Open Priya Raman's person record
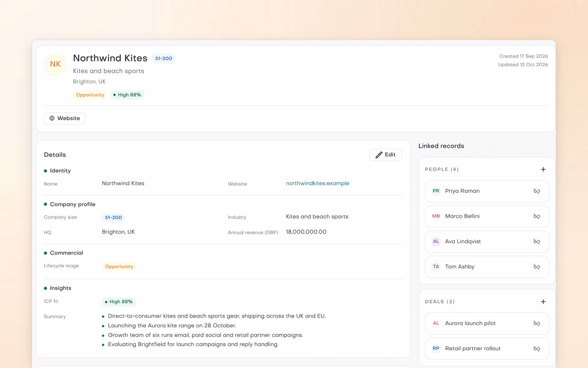The image size is (588, 368). (x=487, y=191)
